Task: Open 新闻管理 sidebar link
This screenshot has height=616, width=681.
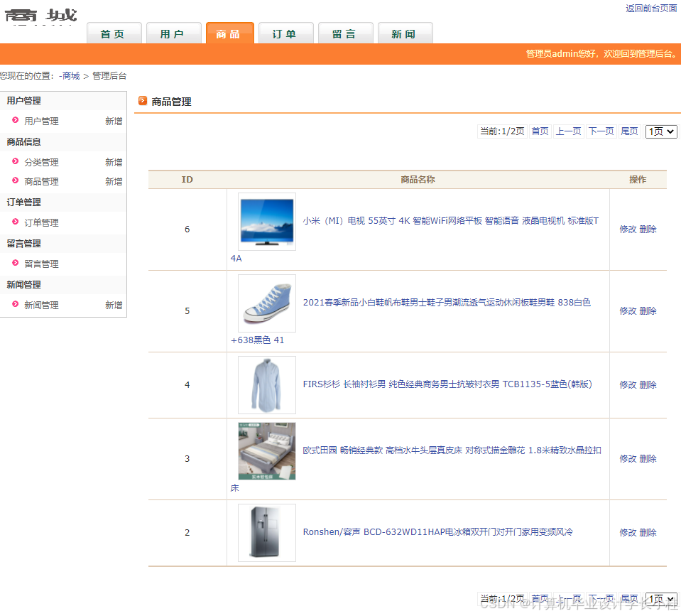Action: click(41, 306)
